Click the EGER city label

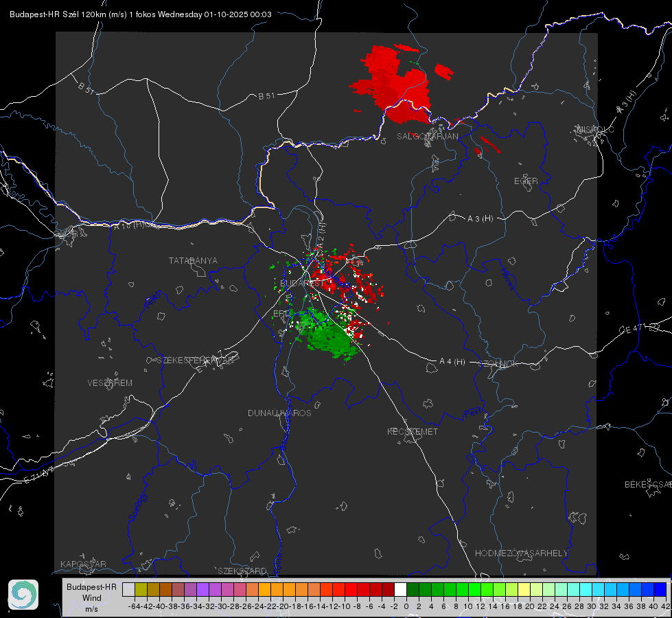[526, 181]
